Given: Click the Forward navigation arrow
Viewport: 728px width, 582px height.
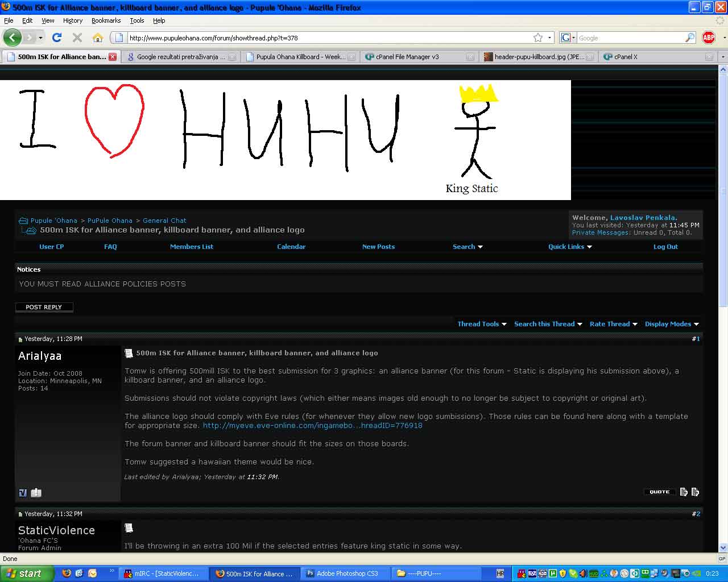Looking at the screenshot, I should click(28, 38).
